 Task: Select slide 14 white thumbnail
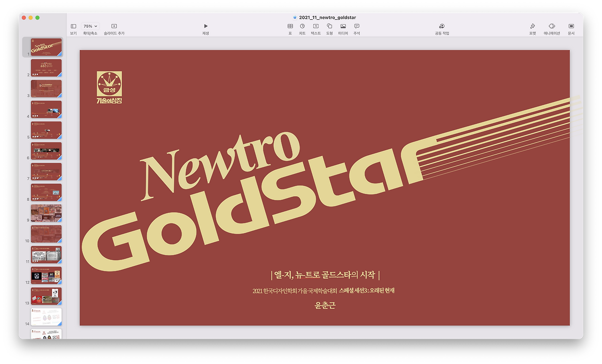46,317
